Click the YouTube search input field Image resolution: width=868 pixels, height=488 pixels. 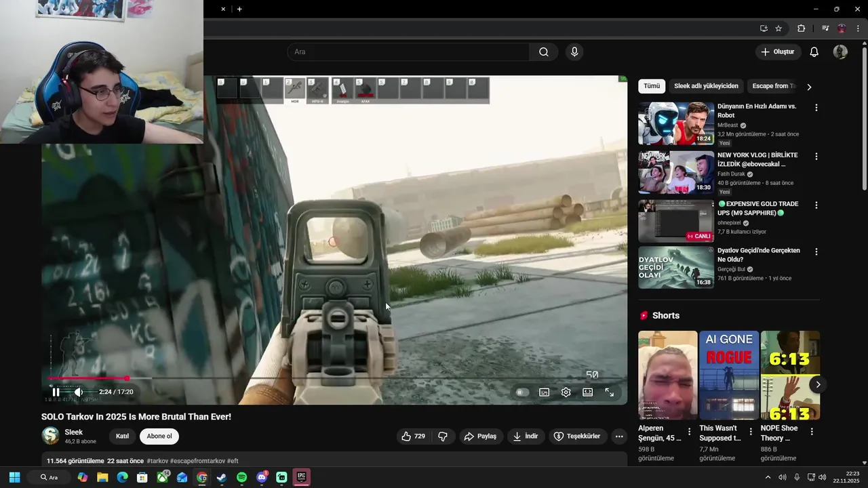[x=409, y=52]
